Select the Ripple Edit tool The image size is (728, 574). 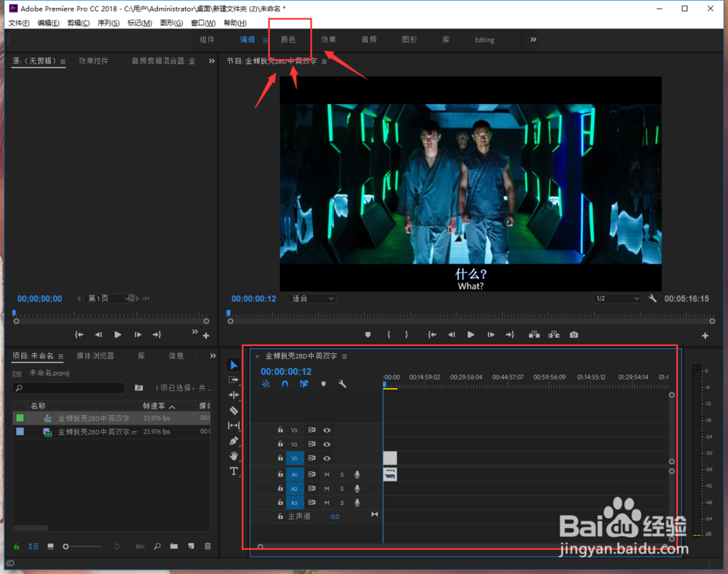234,396
